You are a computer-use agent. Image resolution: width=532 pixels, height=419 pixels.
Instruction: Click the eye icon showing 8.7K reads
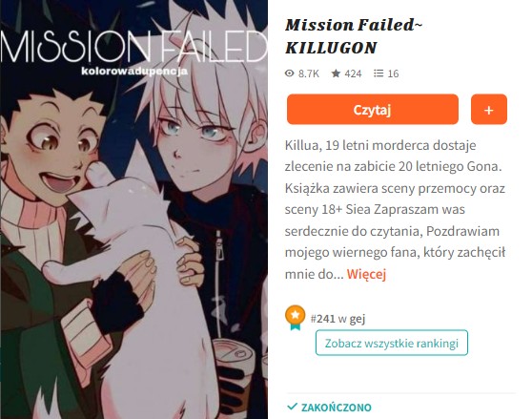(289, 73)
